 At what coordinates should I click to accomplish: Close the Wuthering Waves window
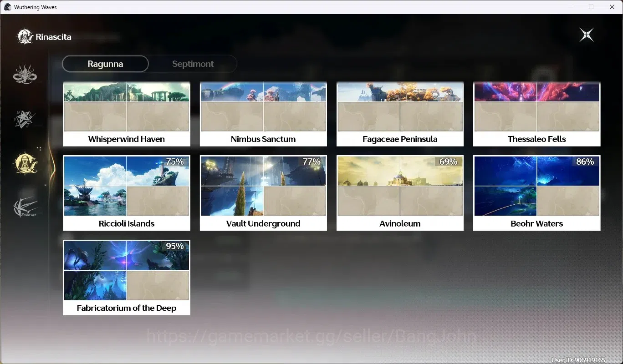[612, 7]
